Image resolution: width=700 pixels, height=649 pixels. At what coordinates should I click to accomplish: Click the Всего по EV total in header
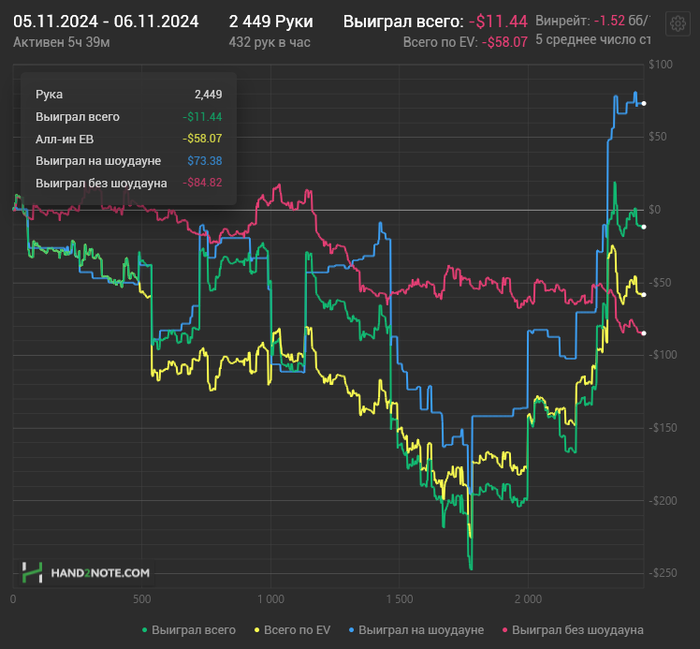(x=504, y=42)
